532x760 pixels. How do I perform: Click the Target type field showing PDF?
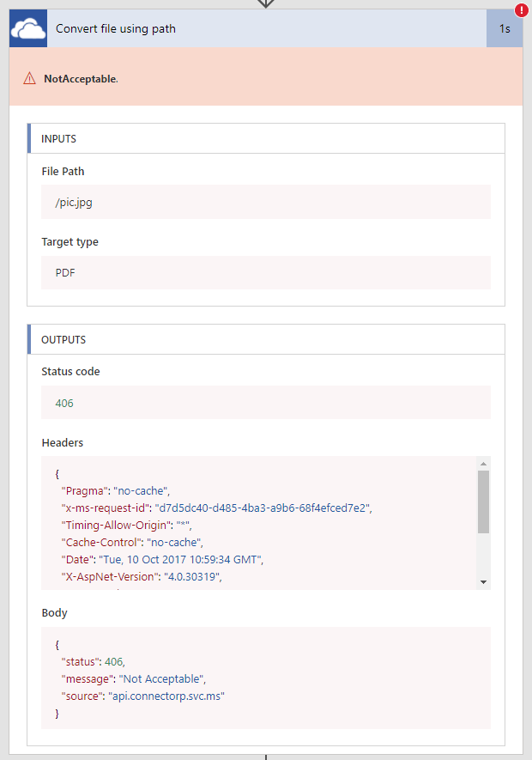point(266,272)
